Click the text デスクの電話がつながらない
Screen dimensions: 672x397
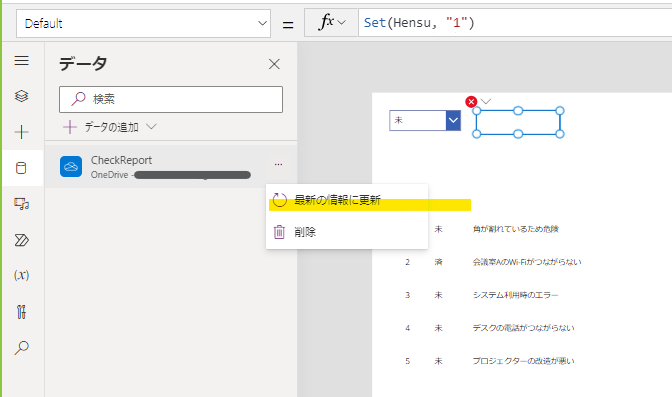click(523, 328)
